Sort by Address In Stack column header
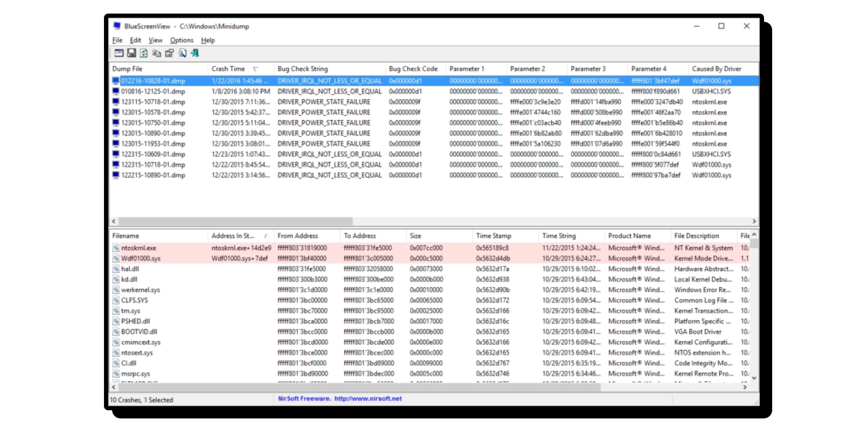Image resolution: width=868 pixels, height=432 pixels. click(233, 236)
